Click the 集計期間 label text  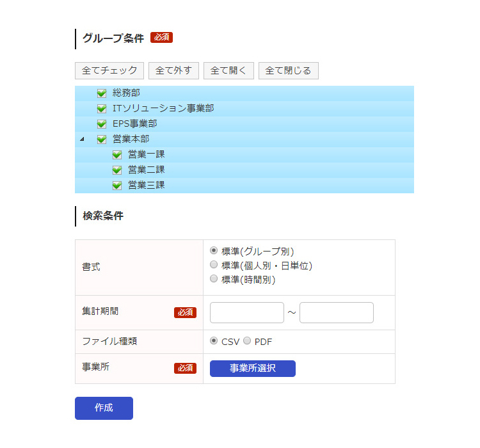coord(100,311)
